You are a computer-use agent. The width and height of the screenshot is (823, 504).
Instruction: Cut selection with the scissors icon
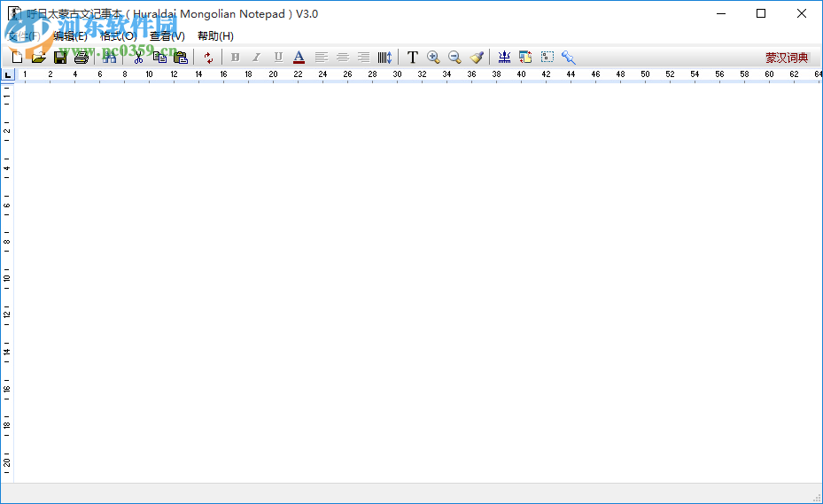click(x=138, y=58)
